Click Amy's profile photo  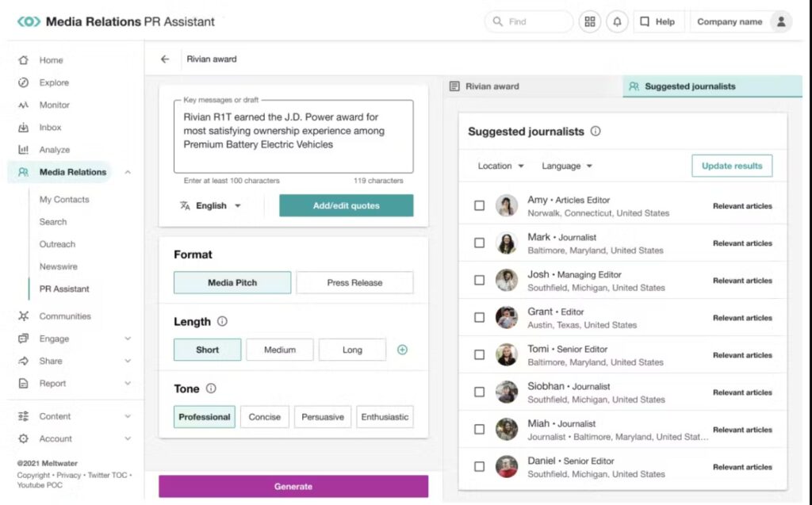click(507, 205)
